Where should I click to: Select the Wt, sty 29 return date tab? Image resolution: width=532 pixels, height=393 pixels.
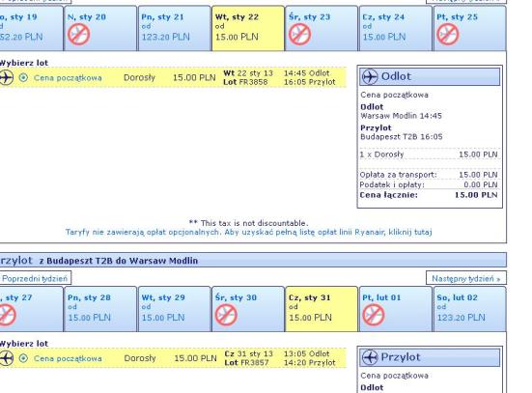click(x=175, y=309)
